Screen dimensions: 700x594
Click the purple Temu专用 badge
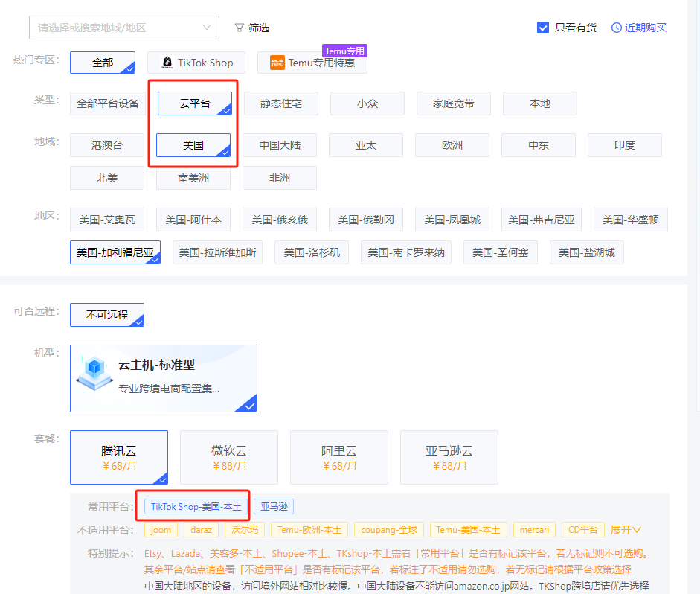click(344, 51)
